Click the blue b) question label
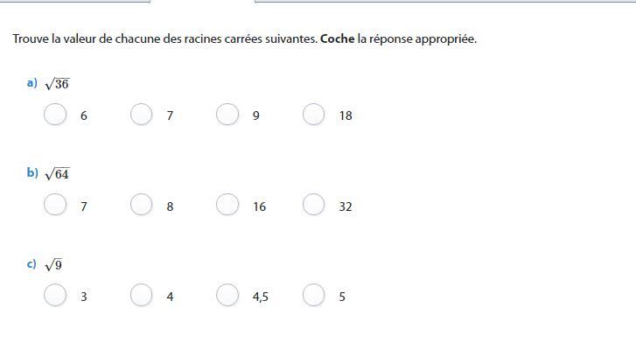The image size is (636, 364). click(32, 172)
